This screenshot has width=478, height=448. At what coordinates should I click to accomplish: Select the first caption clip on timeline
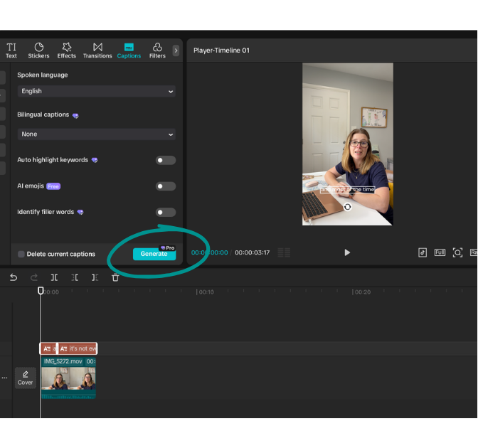[x=48, y=348]
